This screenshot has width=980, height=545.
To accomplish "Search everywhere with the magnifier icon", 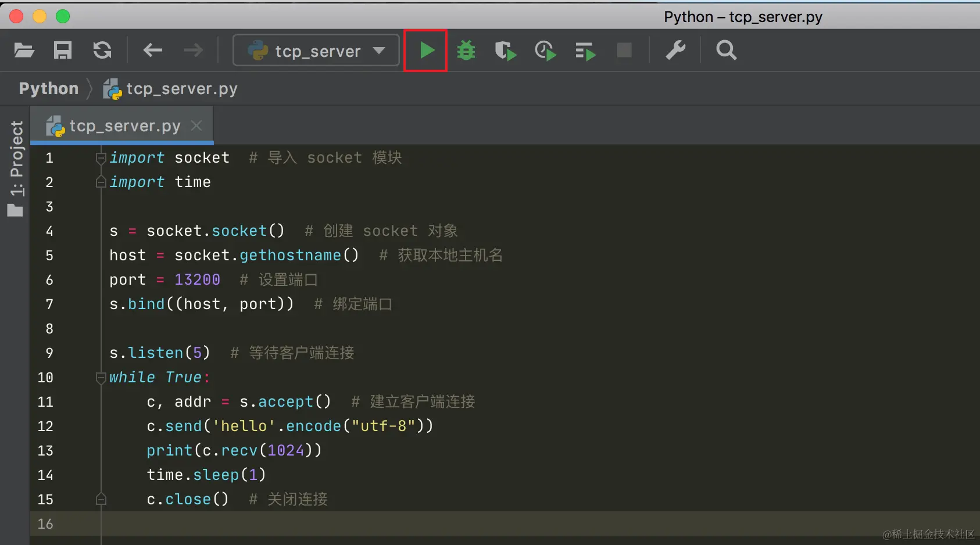I will [x=727, y=51].
